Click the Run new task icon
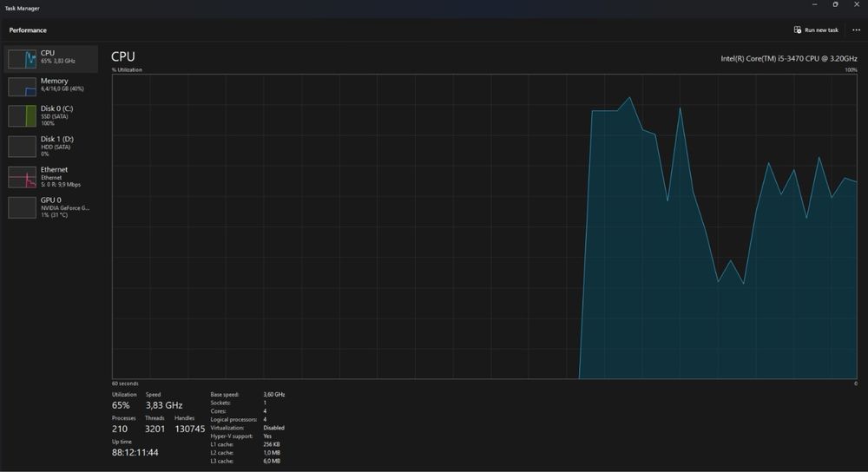 point(797,29)
